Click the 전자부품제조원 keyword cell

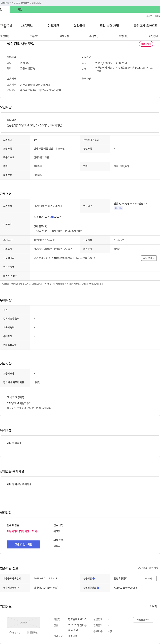click(41, 157)
